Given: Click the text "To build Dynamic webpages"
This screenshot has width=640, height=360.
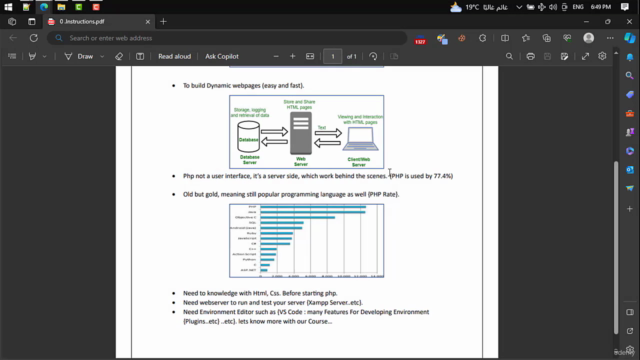Looking at the screenshot, I should click(x=222, y=85).
